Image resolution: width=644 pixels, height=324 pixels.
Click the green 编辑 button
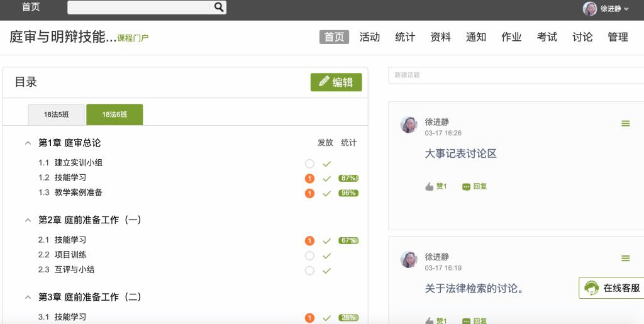tap(336, 82)
